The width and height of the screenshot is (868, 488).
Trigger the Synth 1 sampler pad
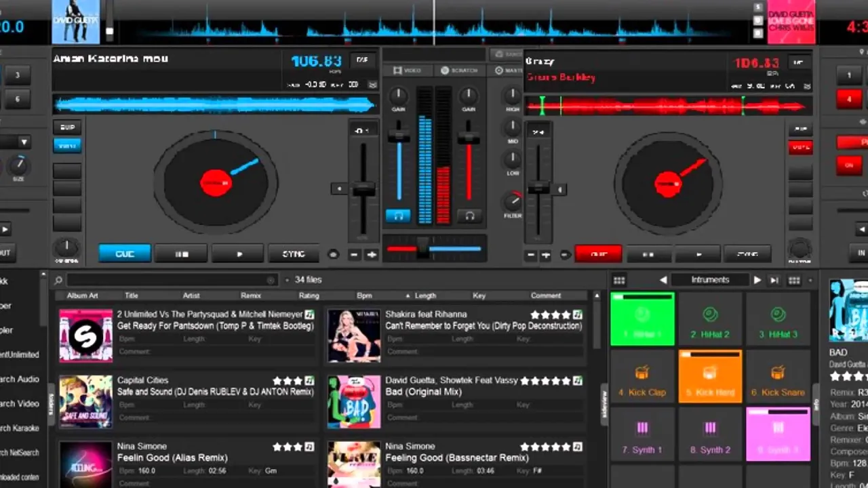point(642,434)
